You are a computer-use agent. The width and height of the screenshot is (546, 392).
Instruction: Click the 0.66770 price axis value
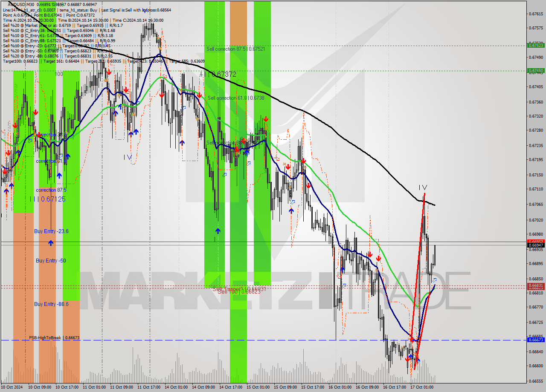click(x=536, y=307)
